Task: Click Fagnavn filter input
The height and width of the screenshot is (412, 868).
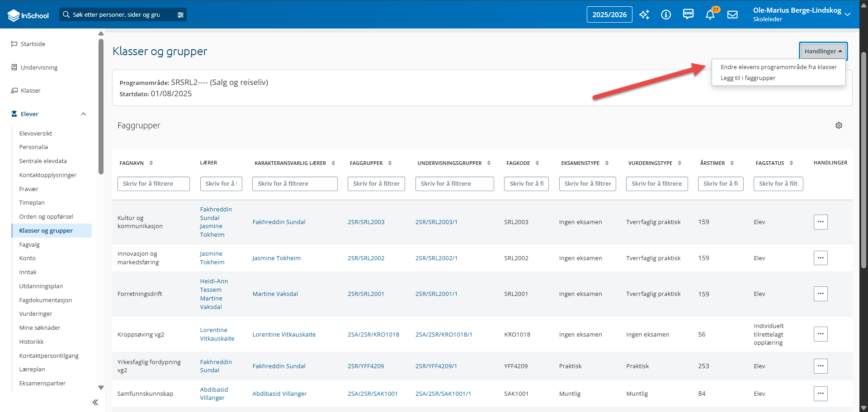Action: [x=153, y=184]
